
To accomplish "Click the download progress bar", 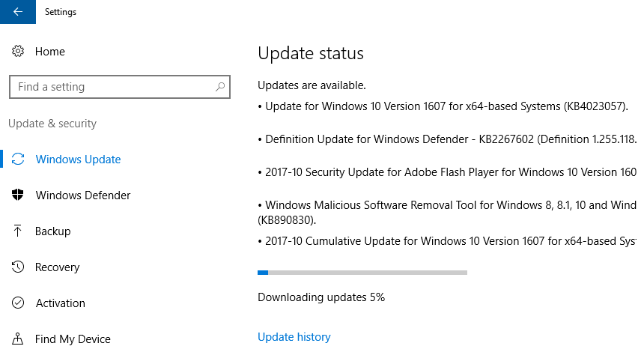I will [362, 273].
